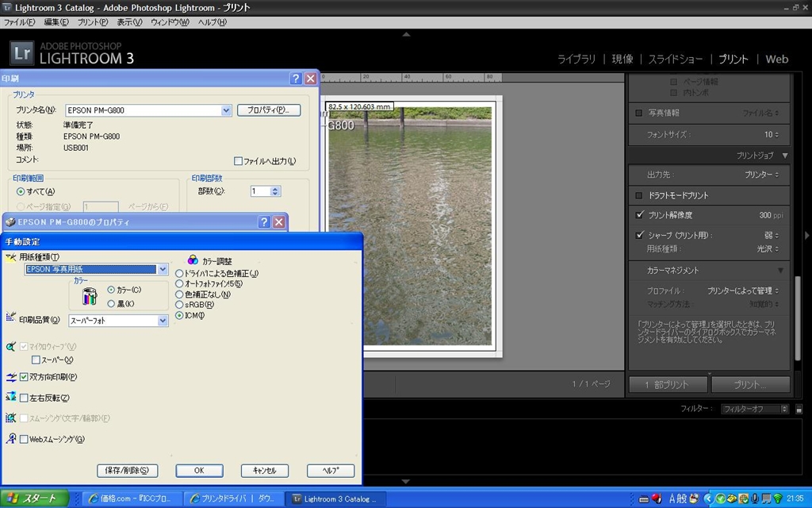Enable ドラフトモードプリント checkbox
The height and width of the screenshot is (508, 812).
[x=639, y=195]
